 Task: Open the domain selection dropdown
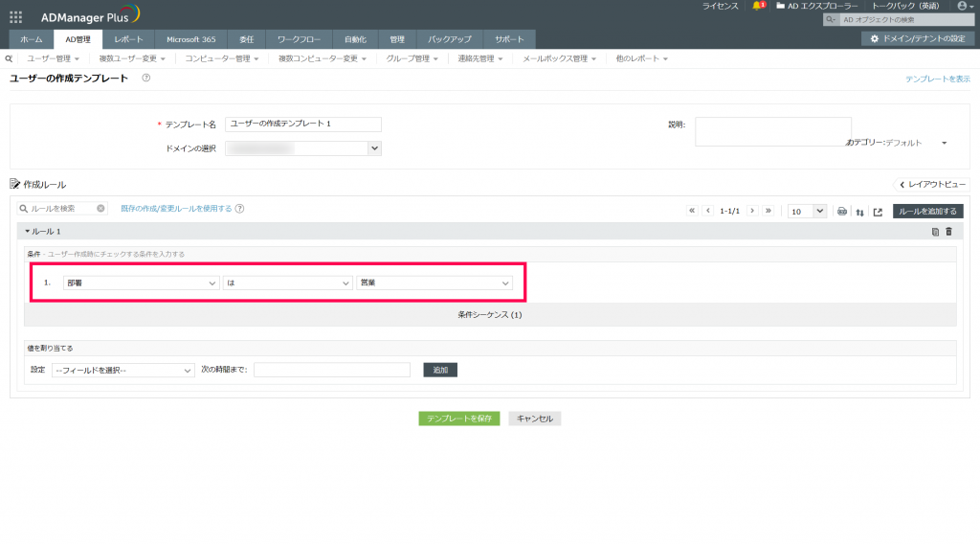click(x=303, y=148)
